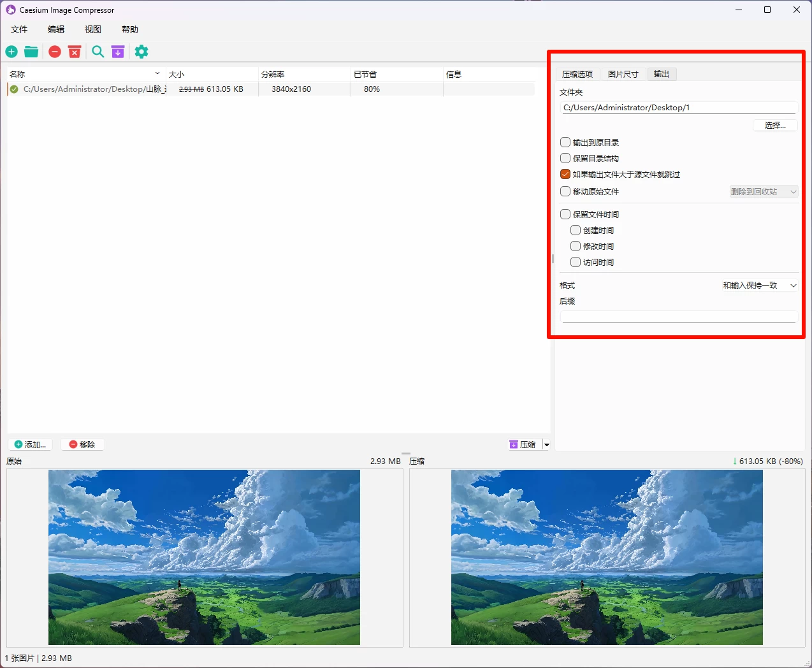812x668 pixels.
Task: Switch to the 图片尺寸 tab
Action: [x=623, y=74]
